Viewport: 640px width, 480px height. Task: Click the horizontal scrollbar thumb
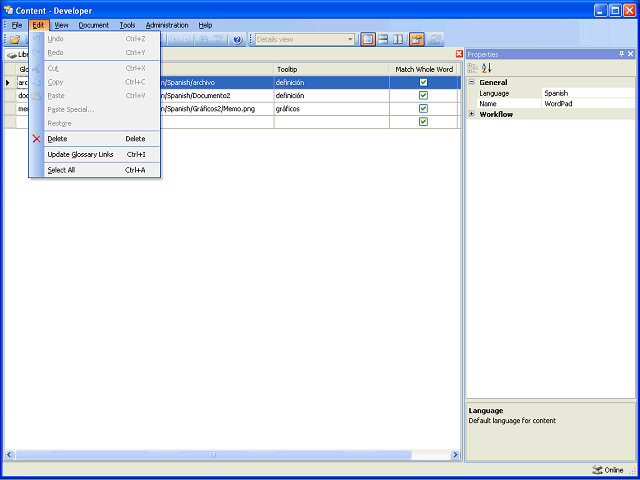pos(213,455)
